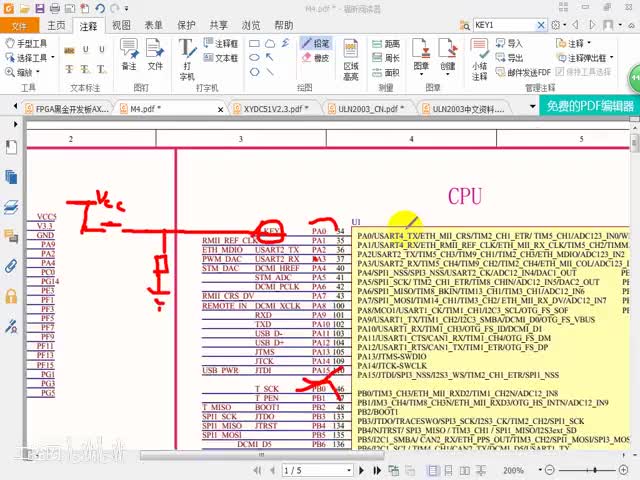Select the Eraser (橡皮) tool
Viewport: 640px width, 480px height.
pyautogui.click(x=316, y=58)
